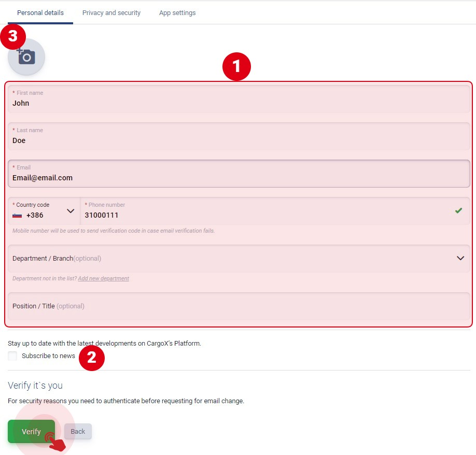
Task: Click the add profile photo camera icon
Action: point(26,56)
